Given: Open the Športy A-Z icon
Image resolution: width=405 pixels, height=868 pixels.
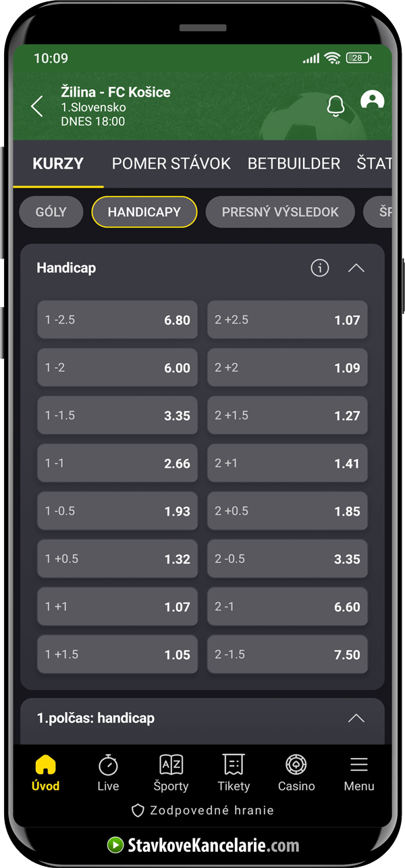Looking at the screenshot, I should [x=171, y=765].
